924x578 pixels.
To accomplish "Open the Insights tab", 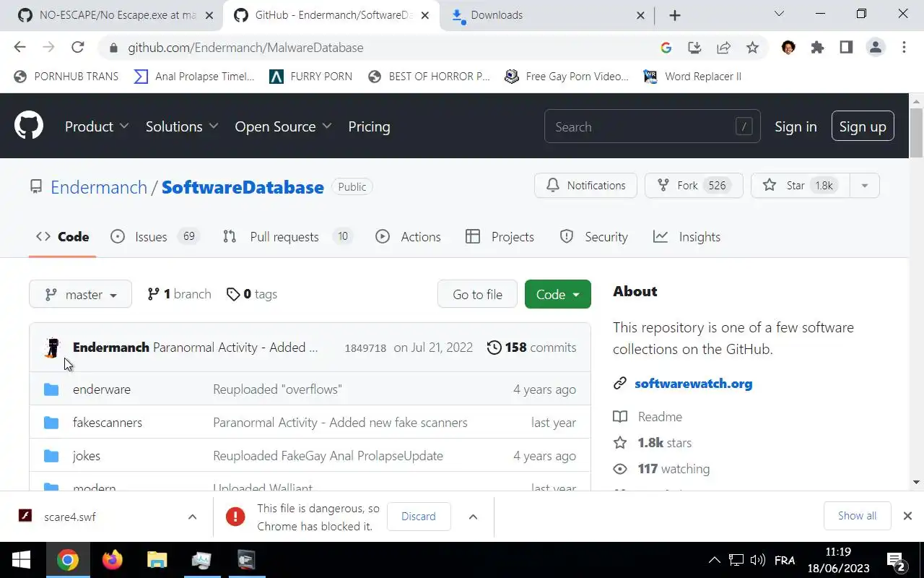I will coord(687,237).
